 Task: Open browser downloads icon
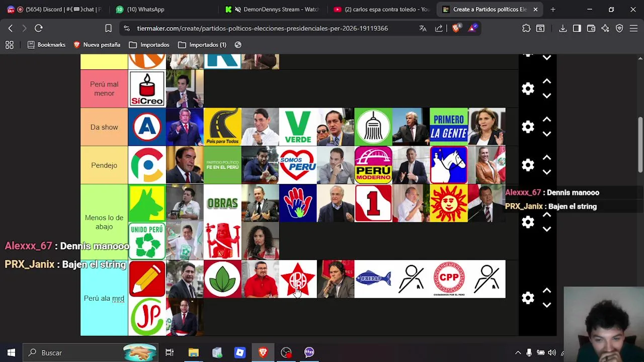(x=563, y=28)
